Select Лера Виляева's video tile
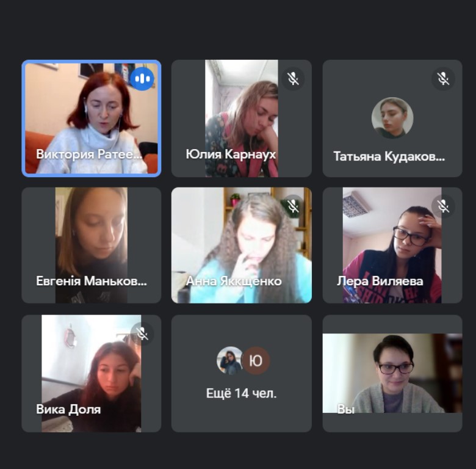Image resolution: width=476 pixels, height=469 pixels. click(x=392, y=245)
